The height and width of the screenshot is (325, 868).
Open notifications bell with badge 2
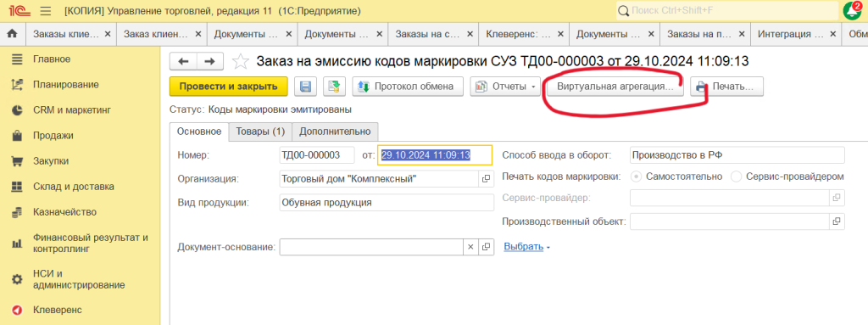tap(853, 10)
